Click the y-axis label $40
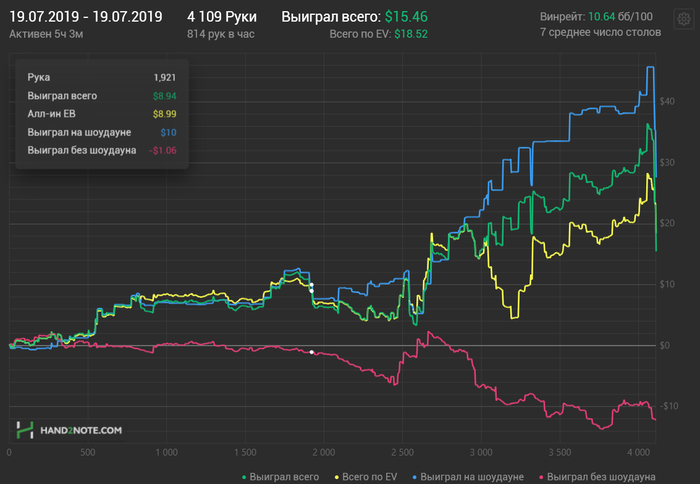 pyautogui.click(x=667, y=101)
